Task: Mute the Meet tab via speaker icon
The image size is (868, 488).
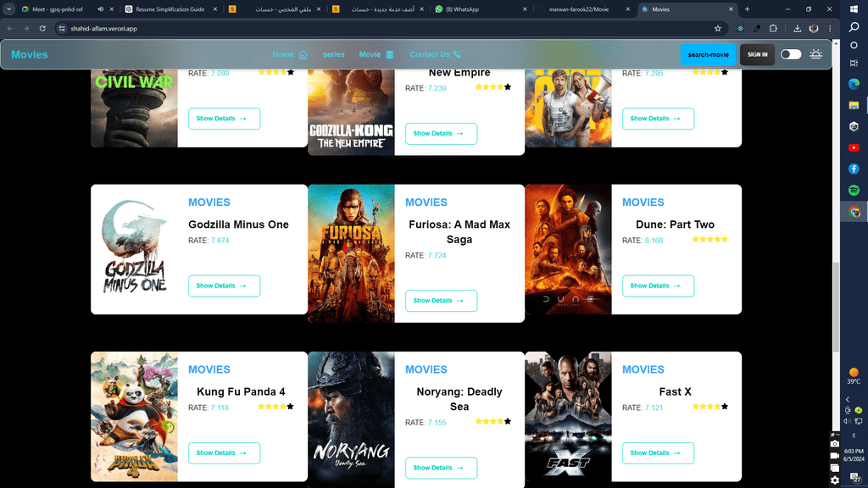Action: [101, 9]
